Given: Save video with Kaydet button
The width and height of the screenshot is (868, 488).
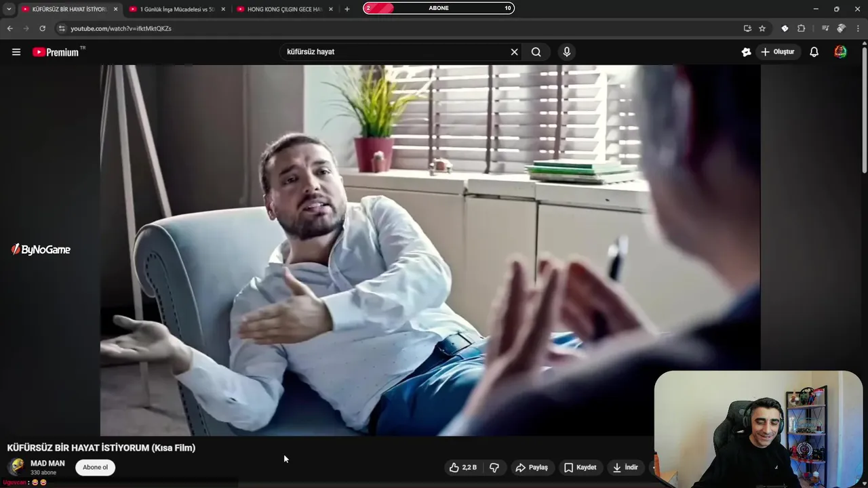Looking at the screenshot, I should click(580, 468).
